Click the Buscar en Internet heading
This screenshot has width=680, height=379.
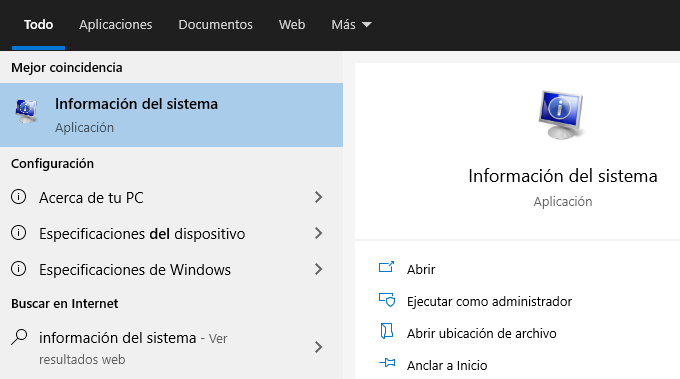[x=65, y=304]
